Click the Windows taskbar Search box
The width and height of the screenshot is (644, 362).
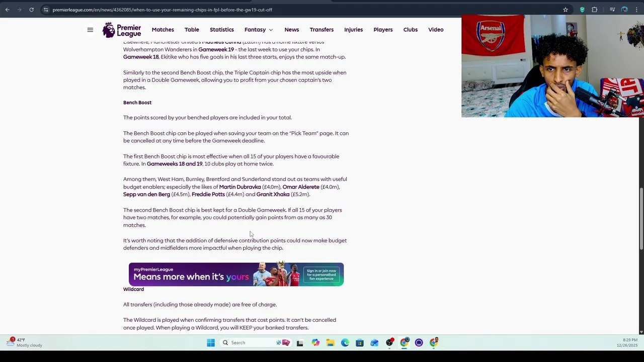pyautogui.click(x=255, y=343)
